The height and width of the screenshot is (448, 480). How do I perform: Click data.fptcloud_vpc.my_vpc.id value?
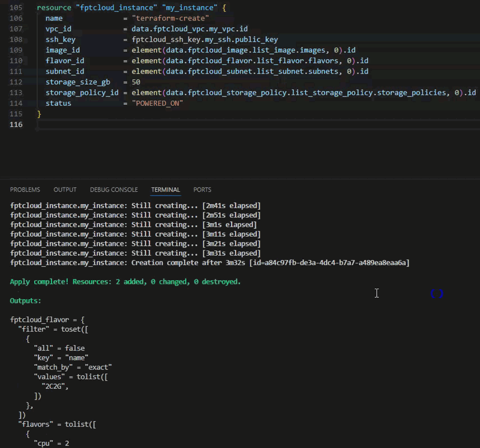click(x=190, y=29)
